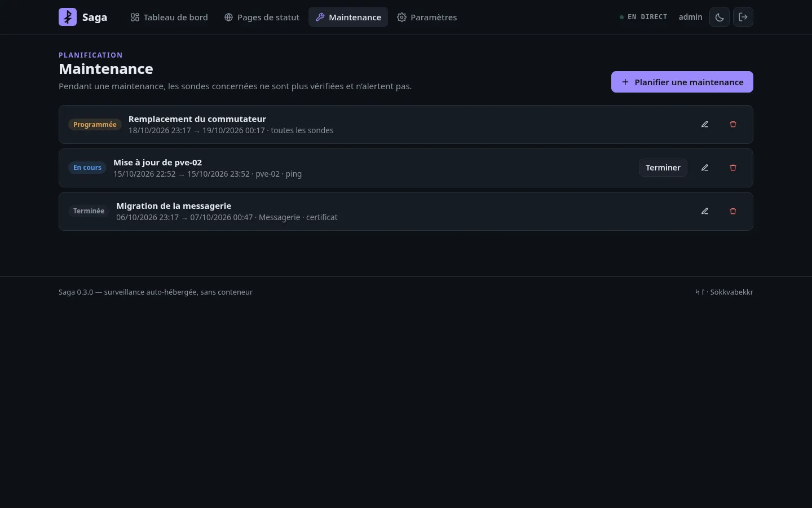Select the title Mise à jour de pve-02
The width and height of the screenshot is (812, 508).
[158, 163]
